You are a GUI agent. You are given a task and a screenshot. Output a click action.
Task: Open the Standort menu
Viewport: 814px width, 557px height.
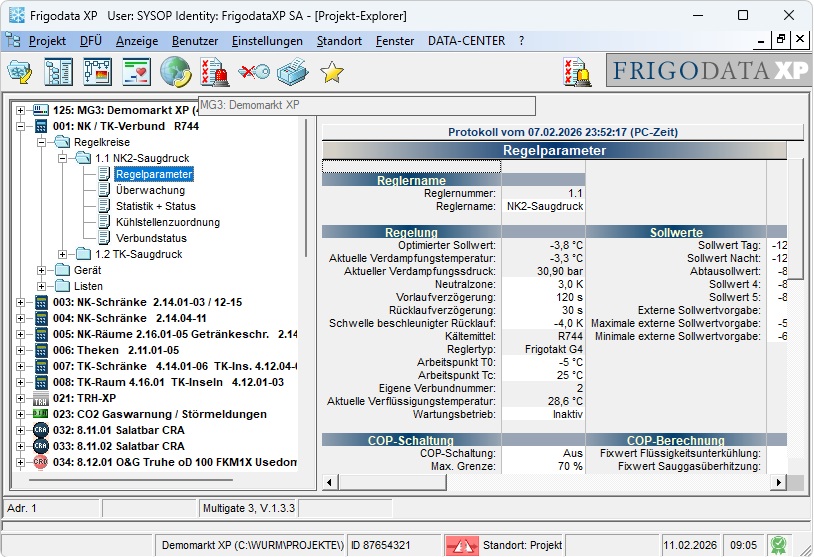coord(339,41)
